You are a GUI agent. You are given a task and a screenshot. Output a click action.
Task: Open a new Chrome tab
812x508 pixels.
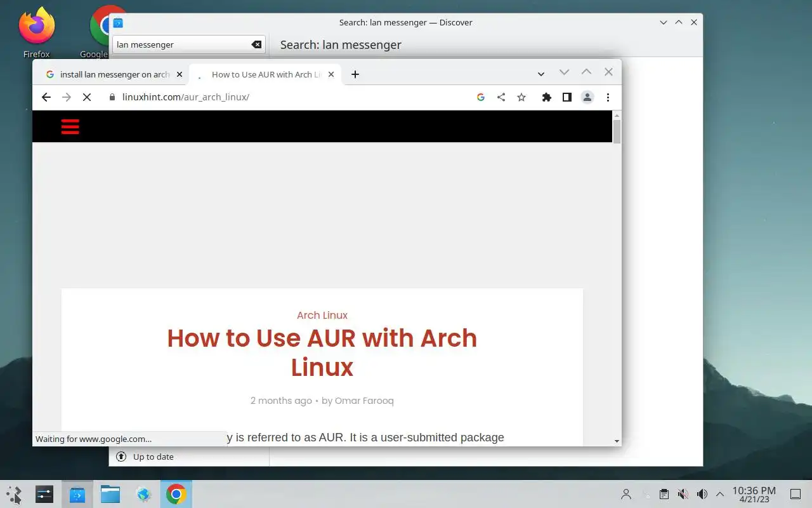tap(355, 74)
